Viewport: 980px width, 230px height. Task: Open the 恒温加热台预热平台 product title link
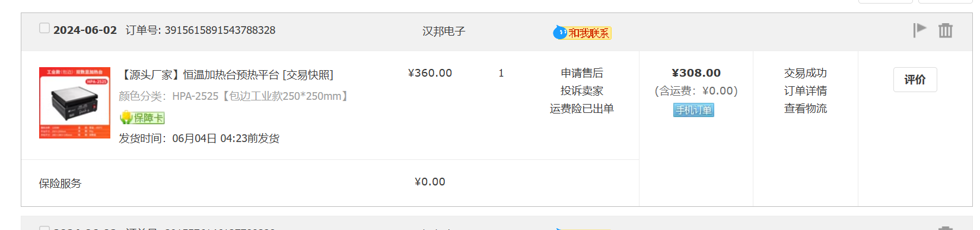199,75
